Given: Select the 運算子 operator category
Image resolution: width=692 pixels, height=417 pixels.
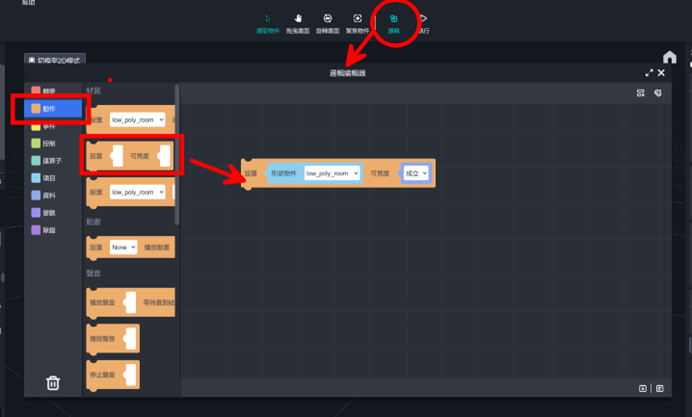Looking at the screenshot, I should pos(50,160).
